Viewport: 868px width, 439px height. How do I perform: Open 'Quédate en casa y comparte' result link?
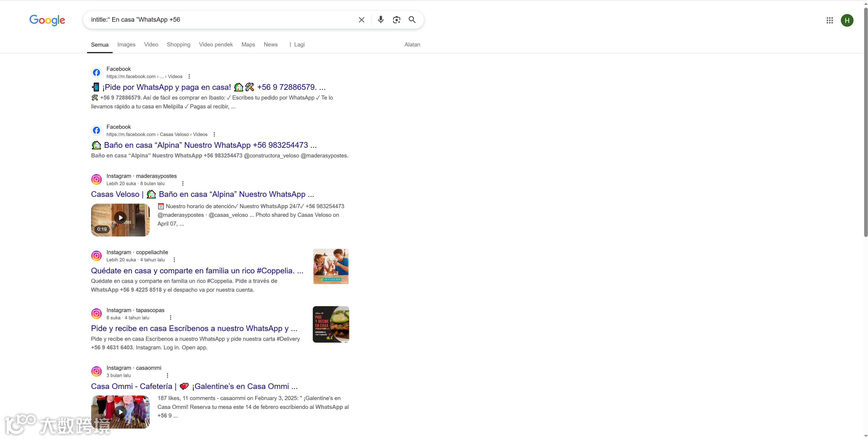[x=197, y=271]
